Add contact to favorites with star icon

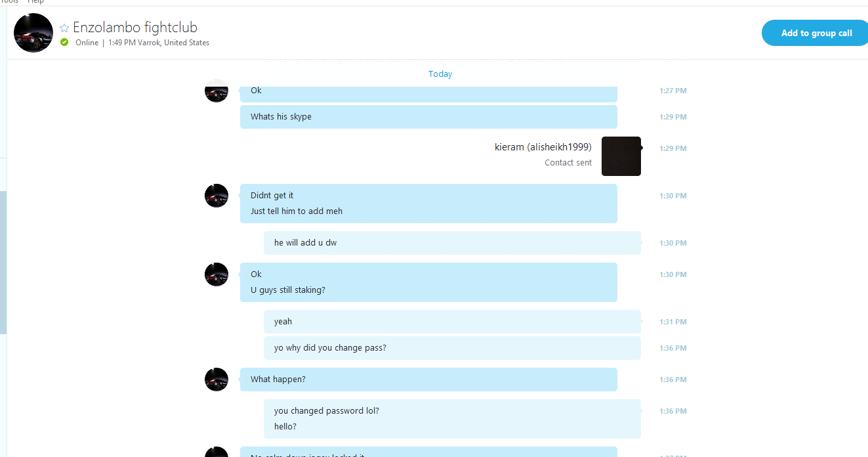(64, 28)
